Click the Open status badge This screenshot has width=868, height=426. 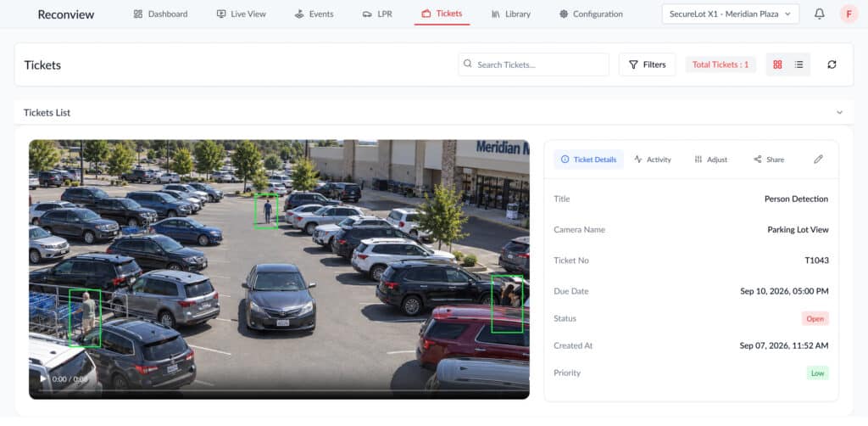815,318
